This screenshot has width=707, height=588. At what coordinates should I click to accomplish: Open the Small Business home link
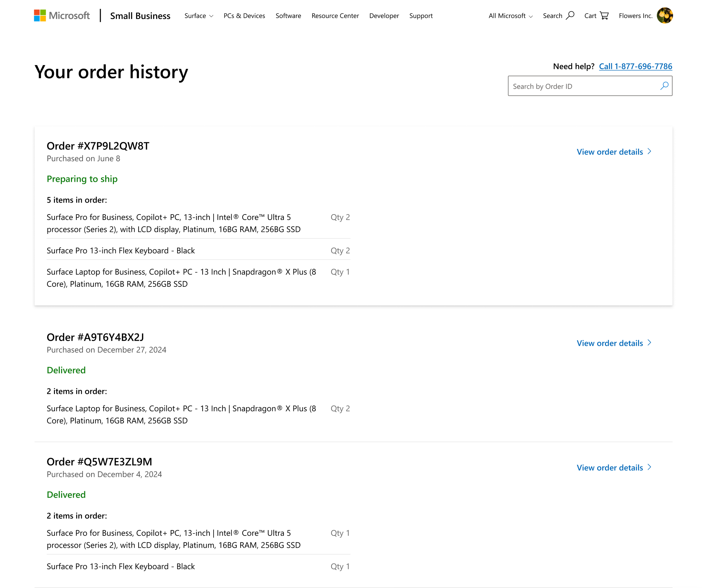[x=140, y=16]
